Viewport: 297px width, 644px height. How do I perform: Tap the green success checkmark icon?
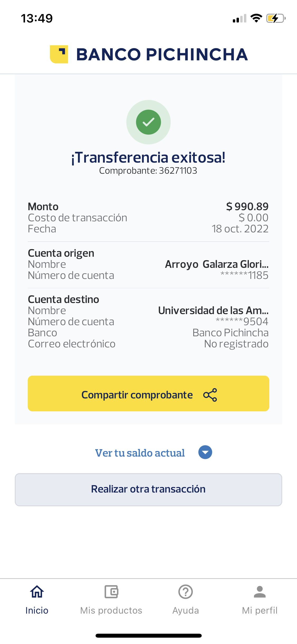pyautogui.click(x=148, y=122)
